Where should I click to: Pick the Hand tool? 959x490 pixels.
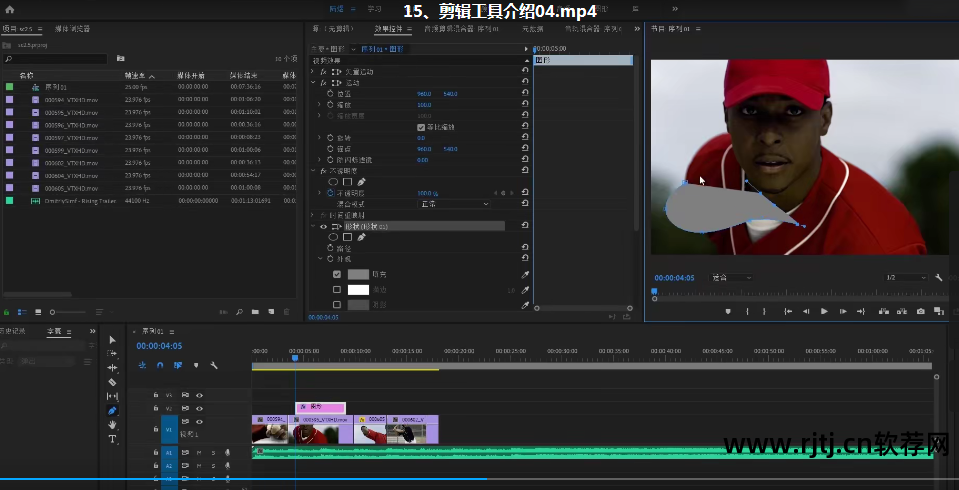click(x=112, y=424)
